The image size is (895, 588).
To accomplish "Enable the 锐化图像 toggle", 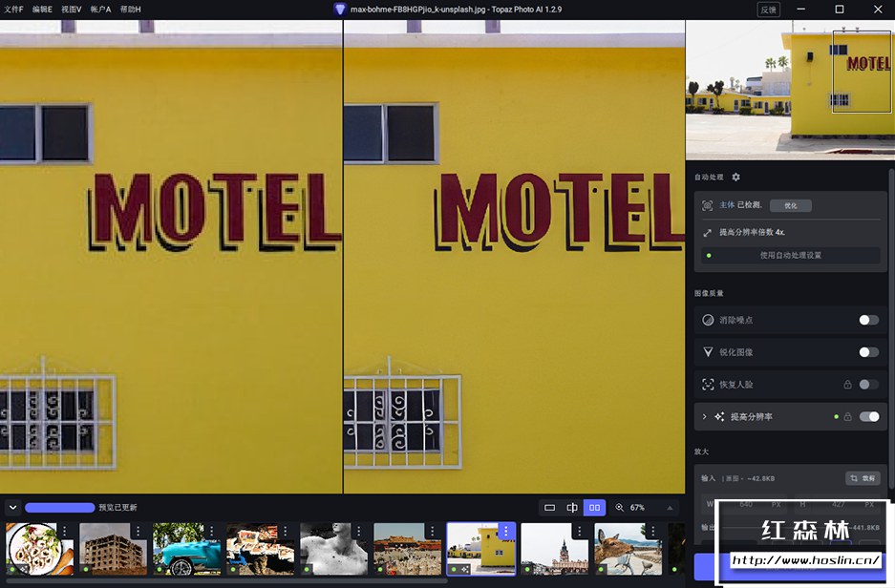I will 869,352.
